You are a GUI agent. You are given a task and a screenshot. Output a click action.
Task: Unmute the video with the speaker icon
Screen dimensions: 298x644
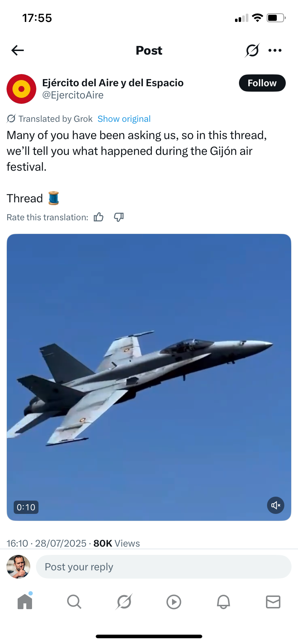pyautogui.click(x=276, y=506)
